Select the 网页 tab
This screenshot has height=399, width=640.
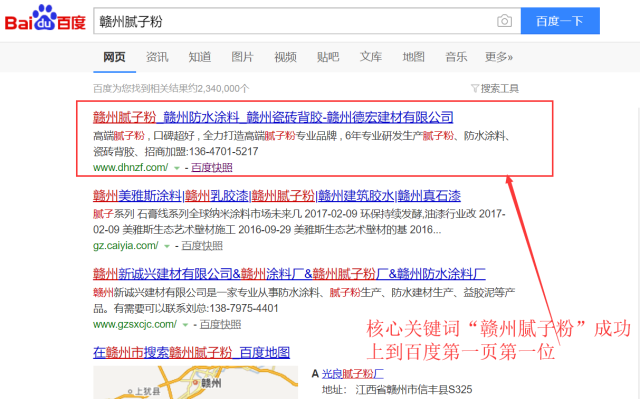[114, 57]
